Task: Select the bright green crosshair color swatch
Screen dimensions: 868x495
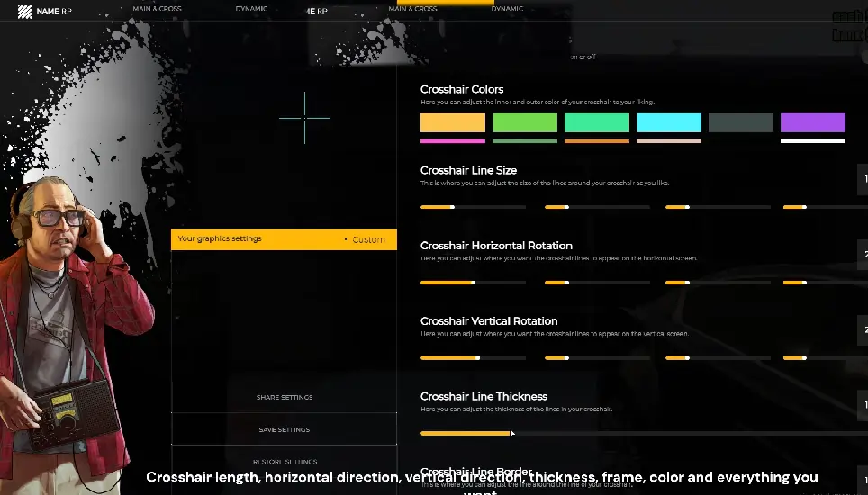Action: [525, 122]
